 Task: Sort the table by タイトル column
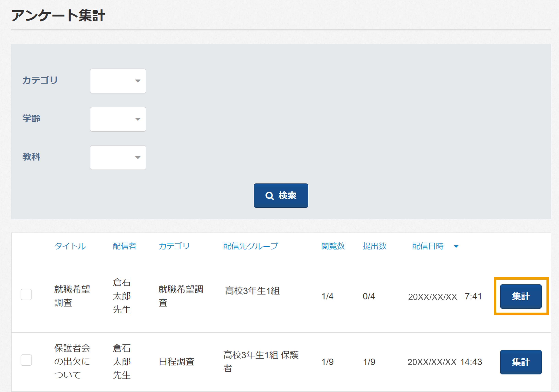click(70, 246)
